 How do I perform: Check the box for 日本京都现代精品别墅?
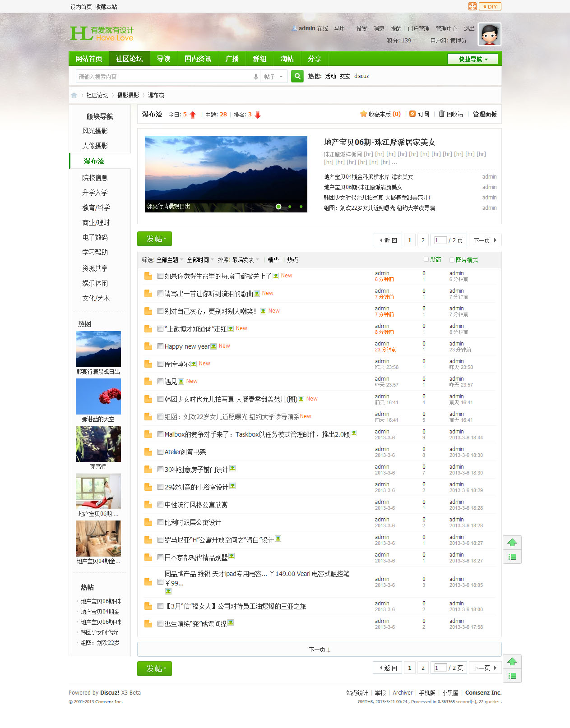click(160, 557)
